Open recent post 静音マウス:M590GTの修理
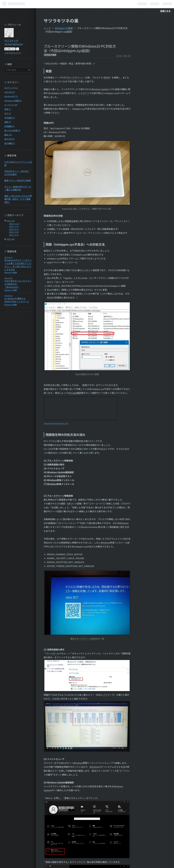 (x=18, y=181)
